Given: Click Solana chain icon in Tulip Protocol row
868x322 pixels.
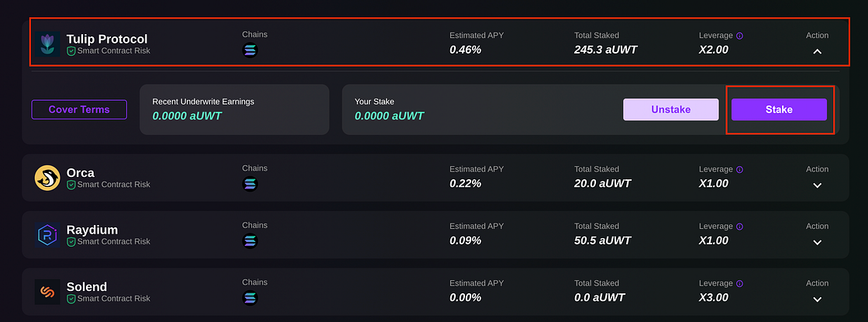Looking at the screenshot, I should pos(250,50).
